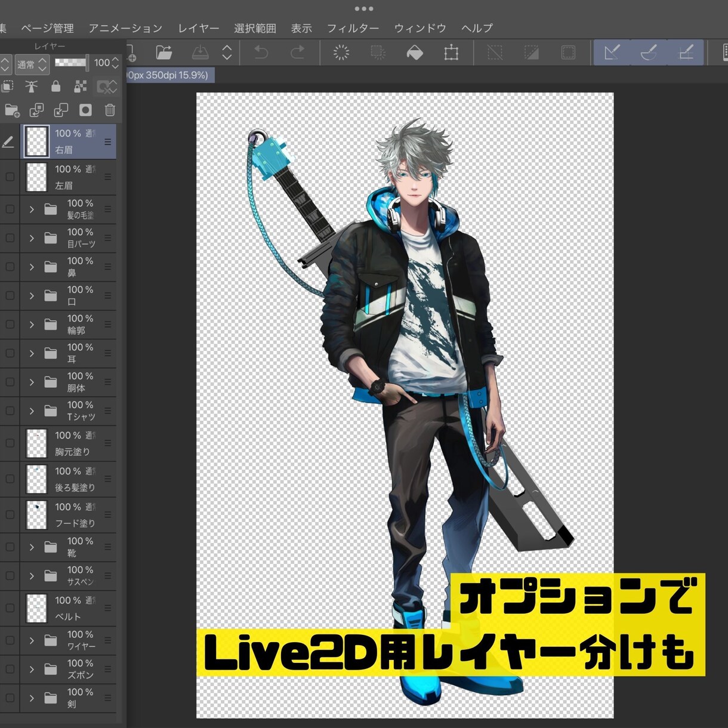Expand the 輪郭 layer folder
728x728 pixels.
(x=32, y=325)
